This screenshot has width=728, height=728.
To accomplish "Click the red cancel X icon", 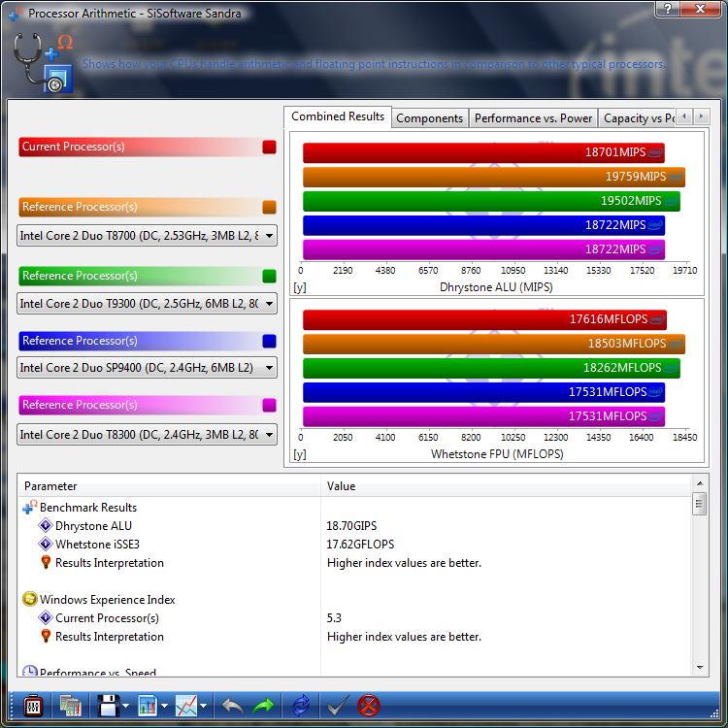I will [369, 707].
